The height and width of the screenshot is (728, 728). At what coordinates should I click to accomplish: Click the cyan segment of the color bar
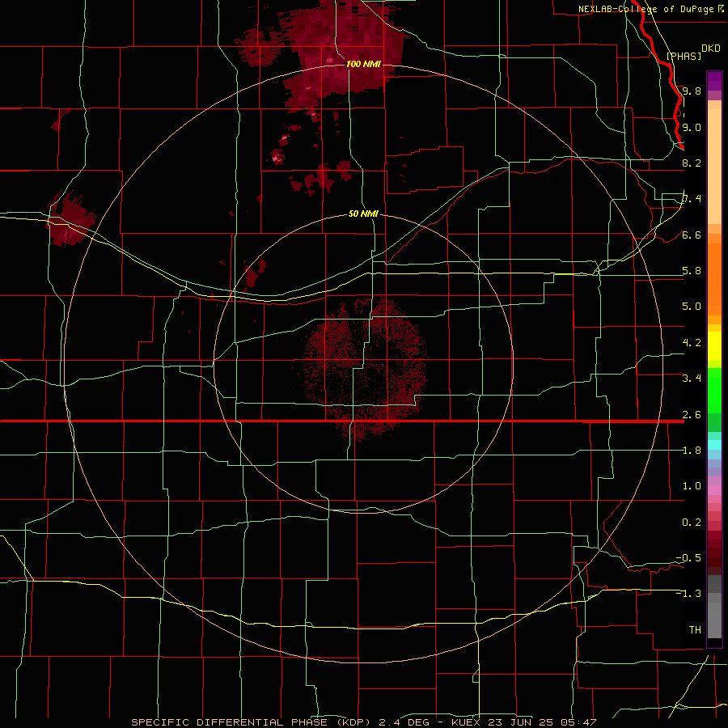[x=714, y=445]
